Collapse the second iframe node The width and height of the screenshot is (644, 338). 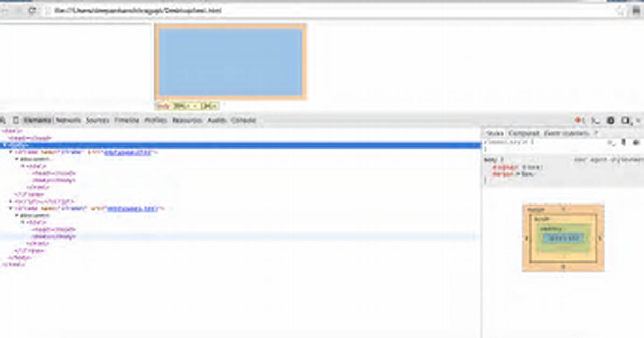(x=11, y=208)
